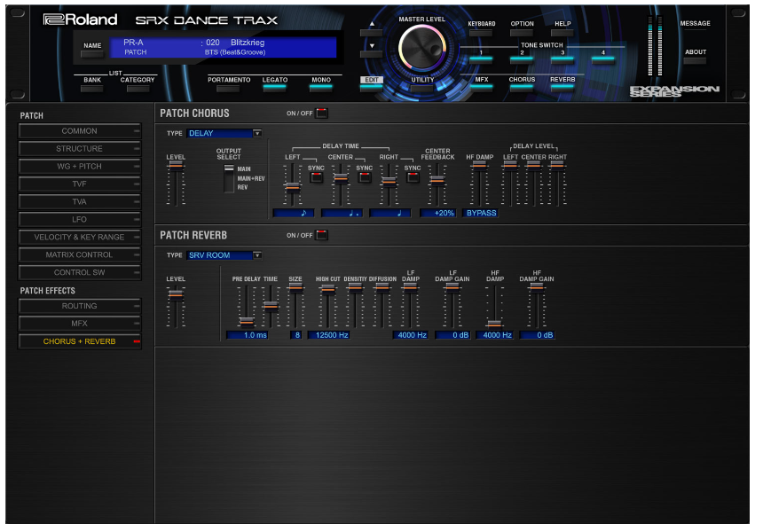Toggle the MFX effect button
Screen dimensions: 763x532
click(x=481, y=88)
